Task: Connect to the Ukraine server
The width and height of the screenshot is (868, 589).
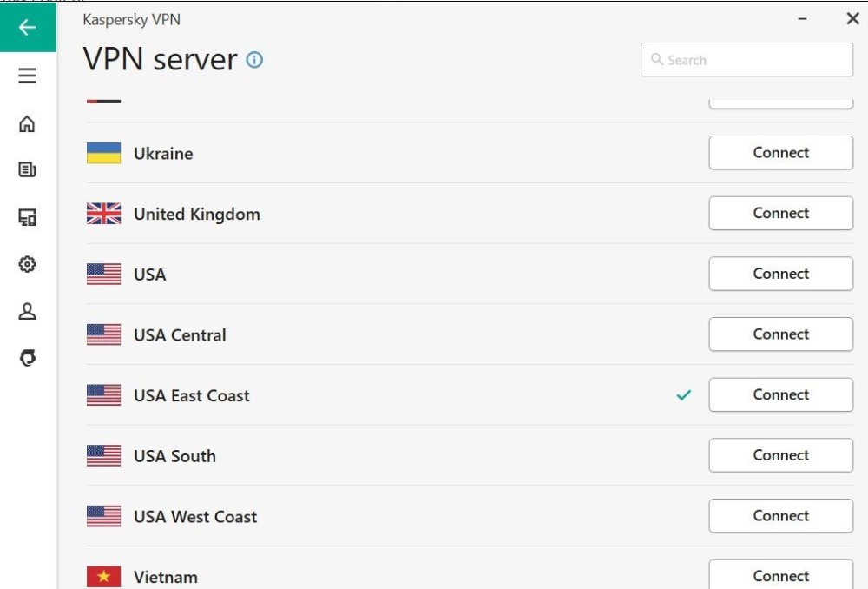Action: point(779,152)
